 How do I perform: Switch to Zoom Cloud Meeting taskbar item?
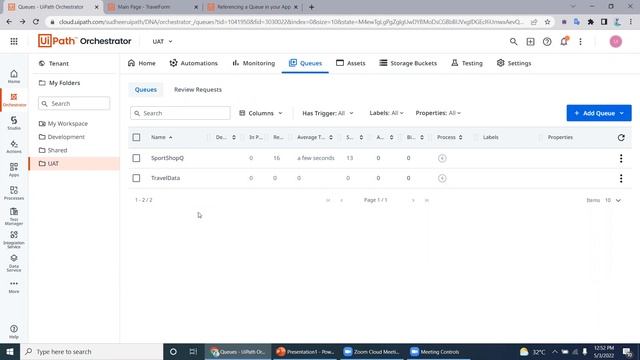[x=371, y=352]
